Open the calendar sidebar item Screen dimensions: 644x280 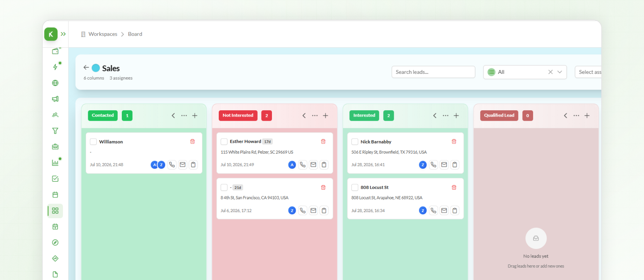pyautogui.click(x=55, y=195)
